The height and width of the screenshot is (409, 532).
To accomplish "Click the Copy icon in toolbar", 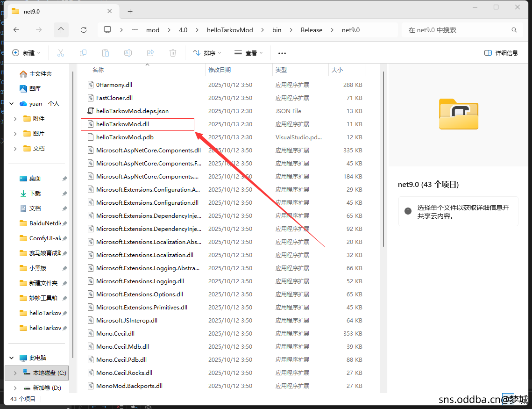I will pyautogui.click(x=83, y=53).
